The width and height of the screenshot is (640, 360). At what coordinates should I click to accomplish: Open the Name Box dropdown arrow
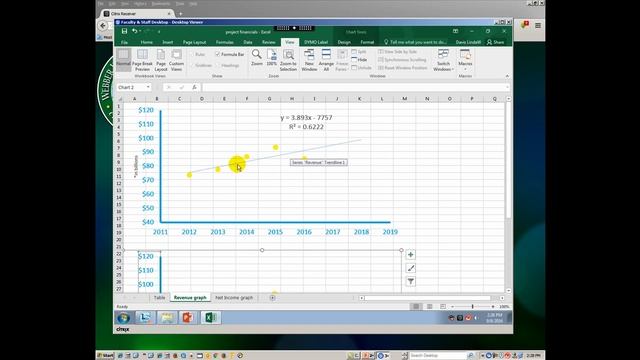tap(148, 87)
